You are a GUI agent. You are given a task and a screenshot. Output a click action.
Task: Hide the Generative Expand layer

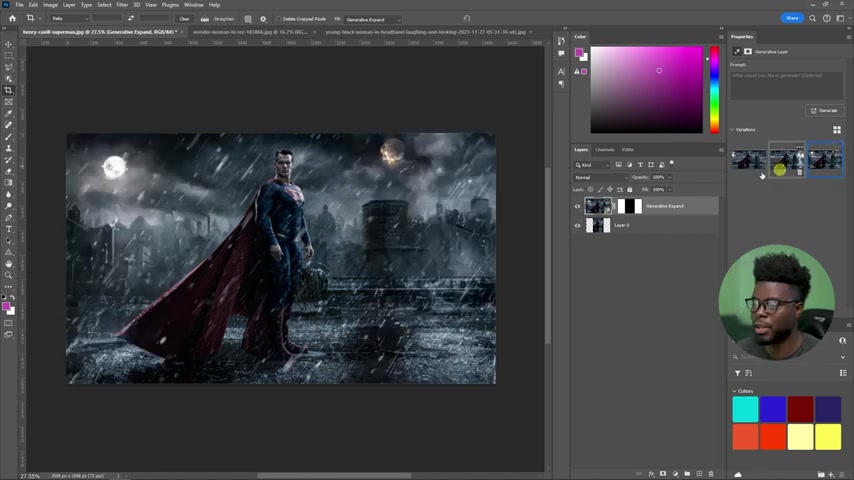(577, 206)
